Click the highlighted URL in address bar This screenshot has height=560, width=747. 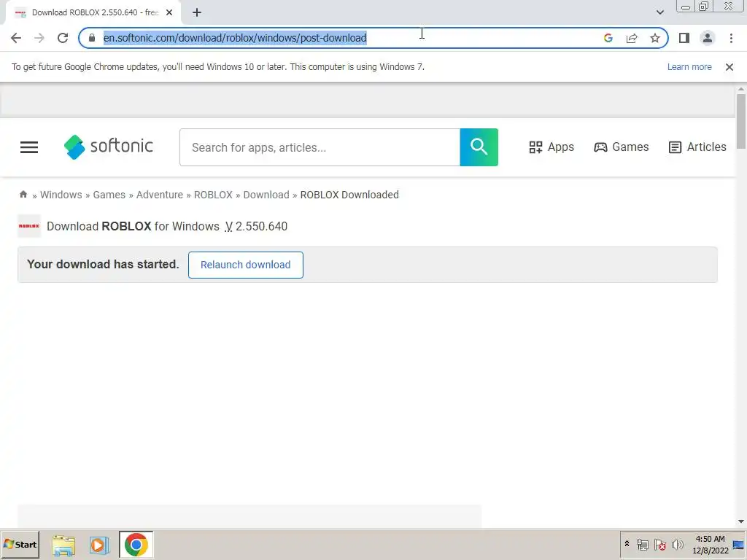tap(235, 38)
